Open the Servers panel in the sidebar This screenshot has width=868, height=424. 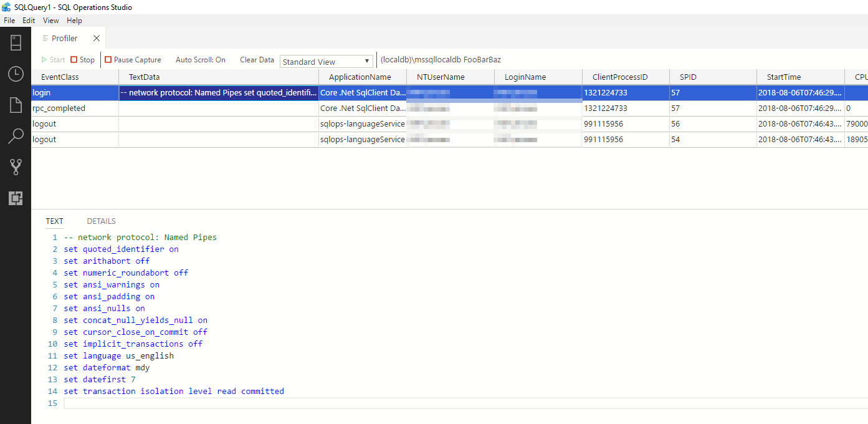(16, 42)
